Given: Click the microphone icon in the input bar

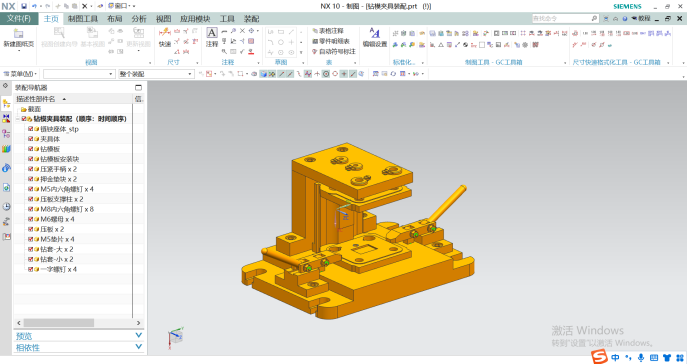Looking at the screenshot, I should [x=641, y=358].
